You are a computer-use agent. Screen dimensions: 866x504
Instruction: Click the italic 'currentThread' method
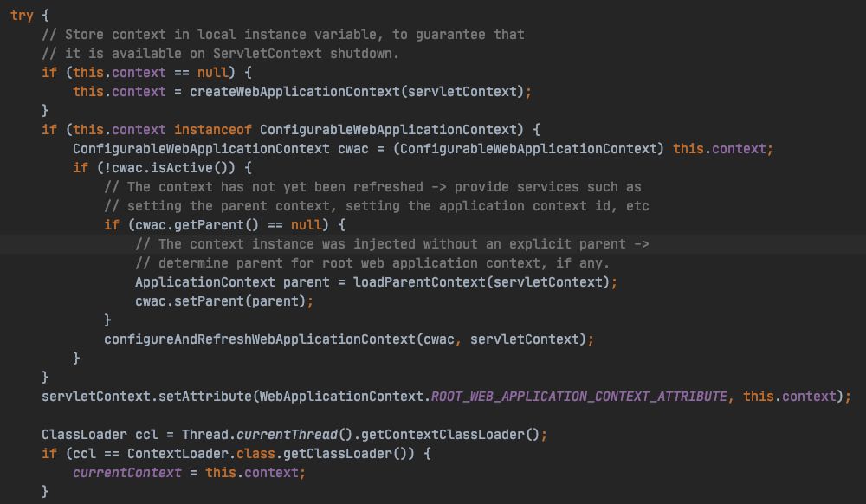[287, 435]
